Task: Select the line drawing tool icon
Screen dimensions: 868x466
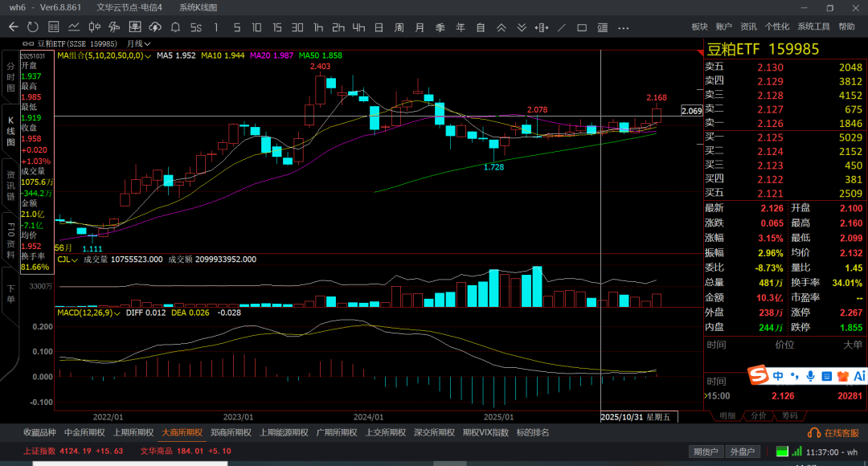Action: (x=562, y=27)
